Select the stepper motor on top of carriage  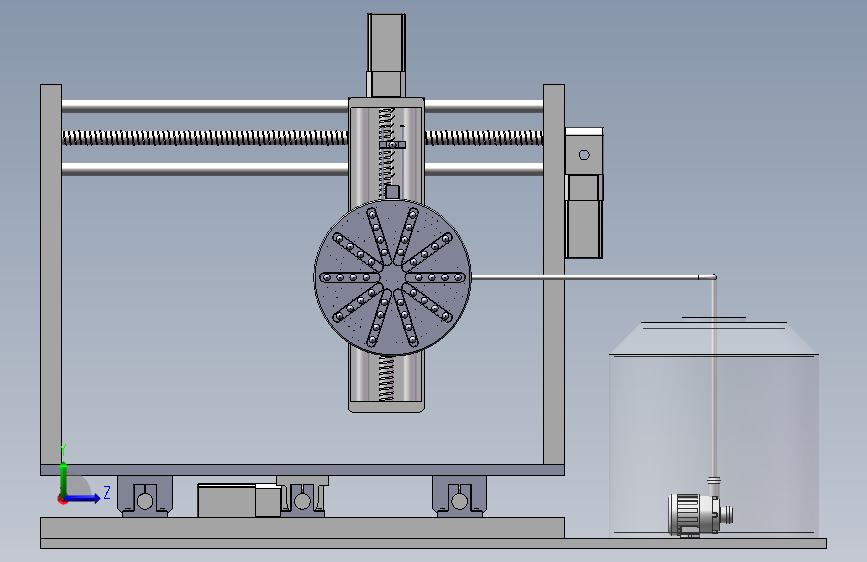(x=386, y=55)
